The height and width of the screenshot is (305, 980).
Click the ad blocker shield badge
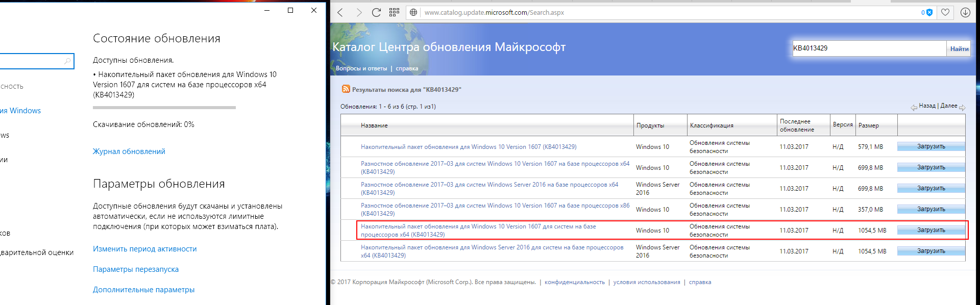coord(927,13)
